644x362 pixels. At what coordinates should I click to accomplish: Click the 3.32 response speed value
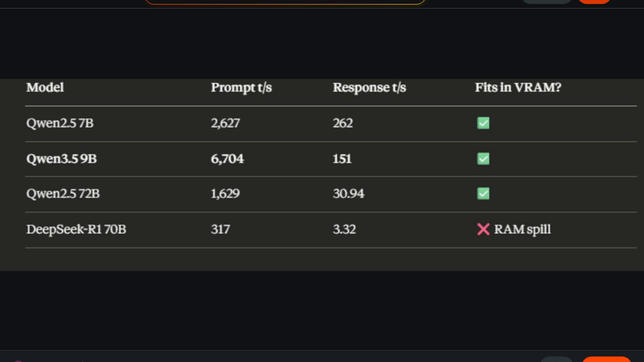[344, 229]
